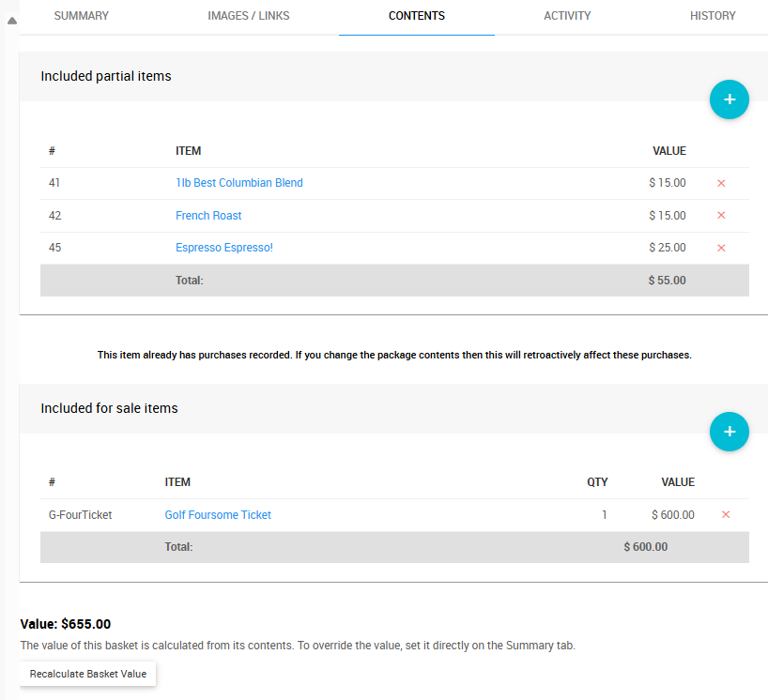Click the scroll up arrow at left edge

click(12, 21)
